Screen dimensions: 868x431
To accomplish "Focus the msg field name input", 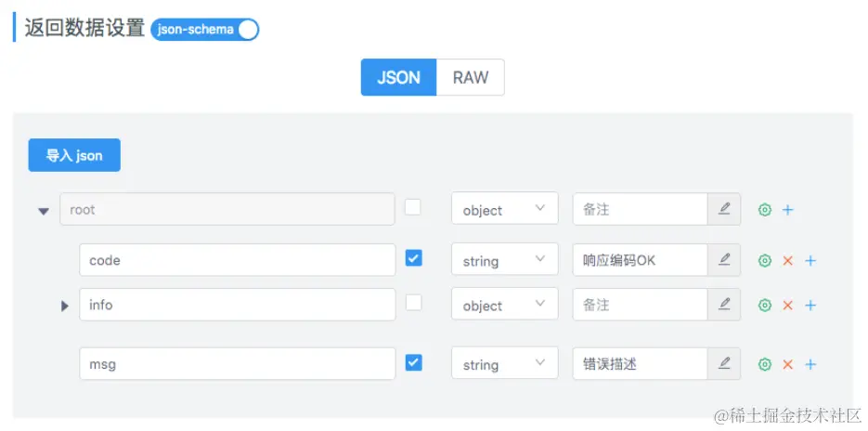I will coord(238,363).
